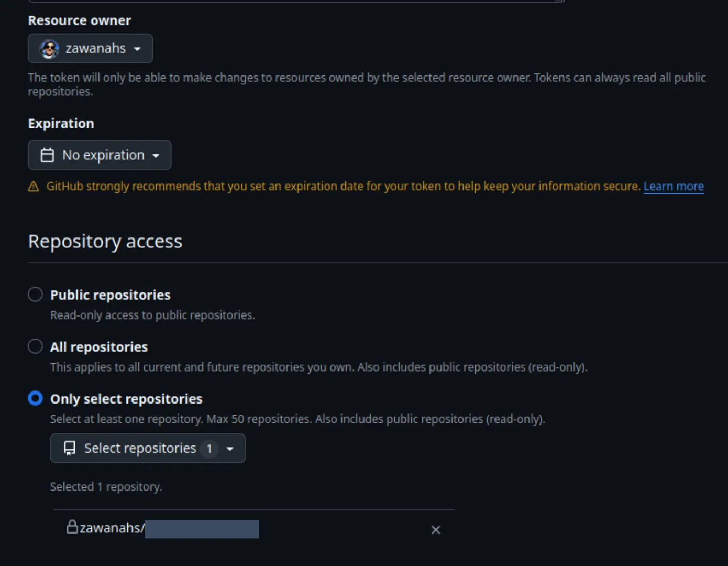Click the Public repositories label
Screen dimensions: 728x566
tap(111, 295)
